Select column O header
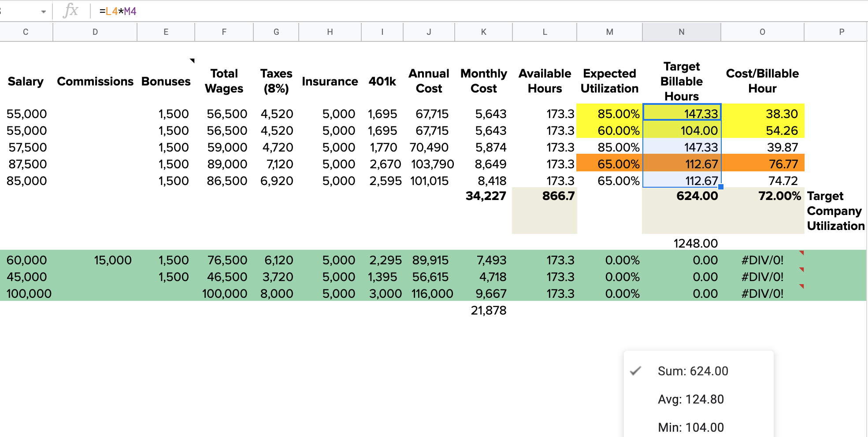The height and width of the screenshot is (437, 868). tap(763, 32)
